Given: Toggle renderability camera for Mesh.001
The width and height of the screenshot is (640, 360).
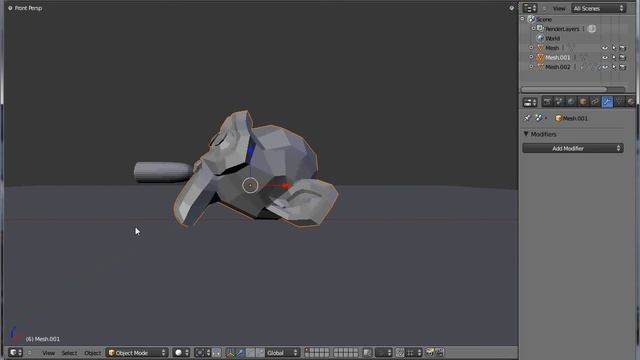Looking at the screenshot, I should 622,58.
